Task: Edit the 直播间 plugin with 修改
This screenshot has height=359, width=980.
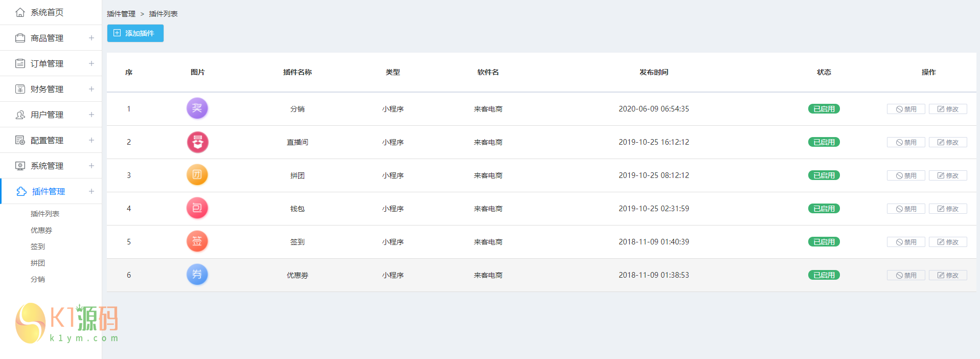Action: pyautogui.click(x=948, y=142)
